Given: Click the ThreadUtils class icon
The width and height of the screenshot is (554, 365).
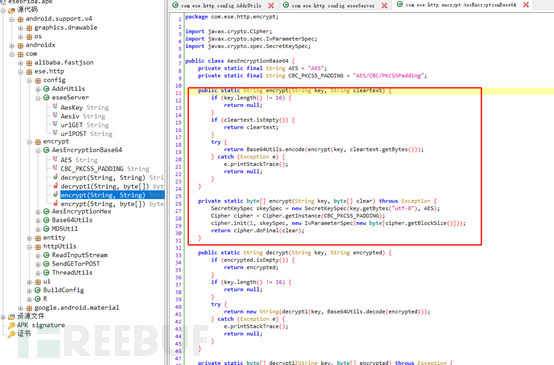Looking at the screenshot, I should point(46,272).
